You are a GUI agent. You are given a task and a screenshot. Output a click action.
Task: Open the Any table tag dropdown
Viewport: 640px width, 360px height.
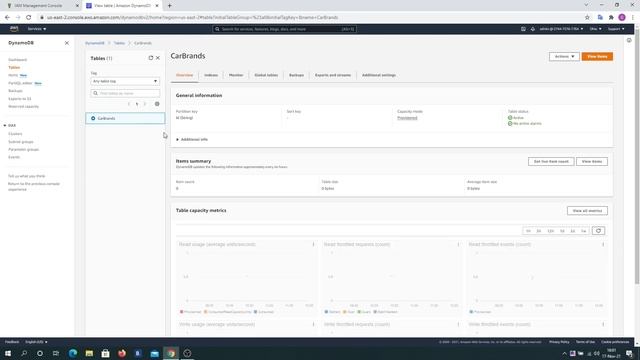coord(125,81)
